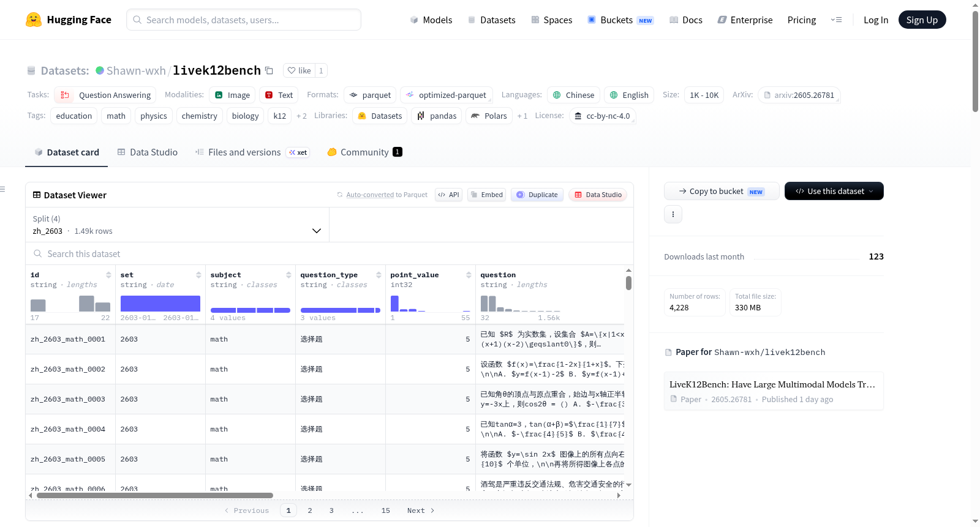980x527 pixels.
Task: Click the horizontal table scrollbar
Action: pyautogui.click(x=155, y=495)
